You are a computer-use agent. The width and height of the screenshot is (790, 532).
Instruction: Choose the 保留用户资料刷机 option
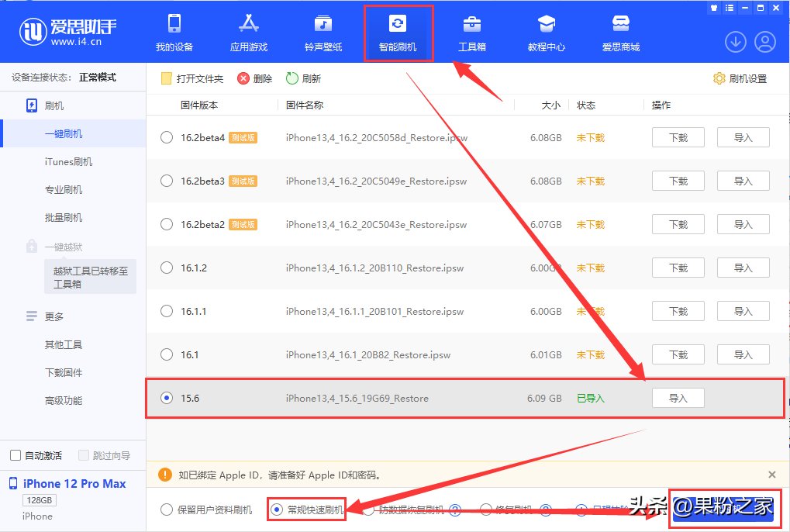[x=206, y=510]
